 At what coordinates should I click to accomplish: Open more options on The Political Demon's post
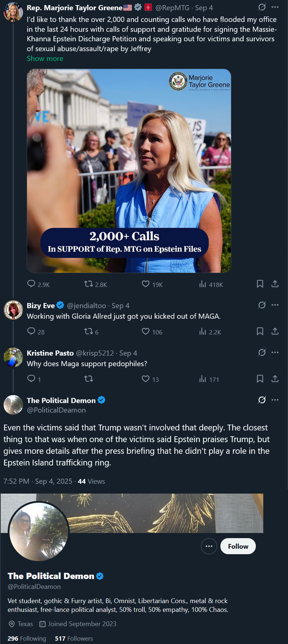275,400
